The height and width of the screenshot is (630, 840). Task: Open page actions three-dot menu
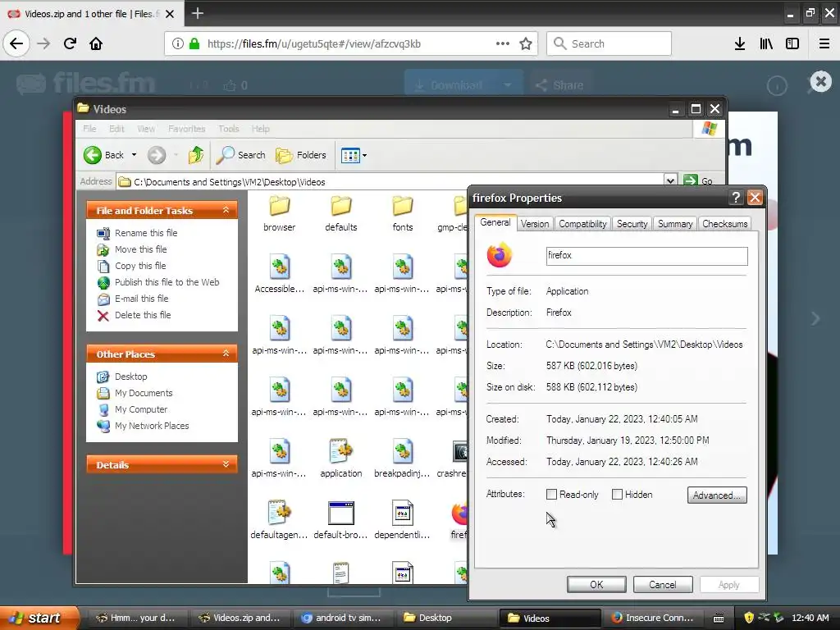tap(503, 43)
